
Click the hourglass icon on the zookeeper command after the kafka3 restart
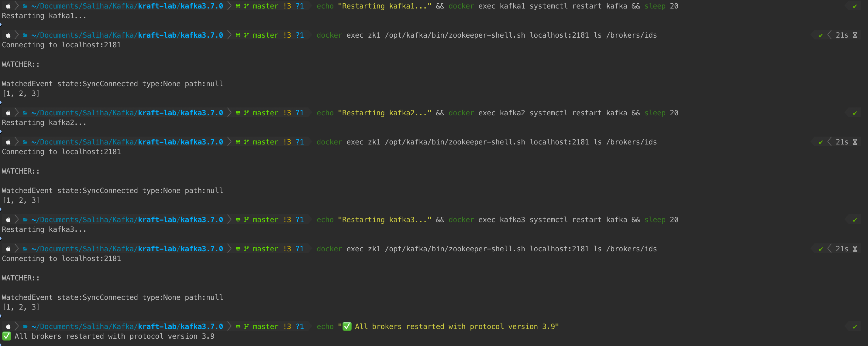[855, 249]
